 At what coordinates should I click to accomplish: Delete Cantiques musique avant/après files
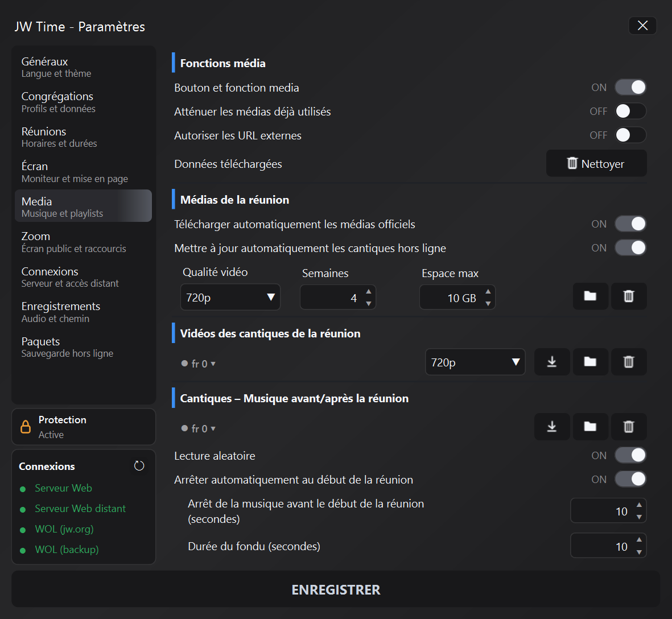629,427
